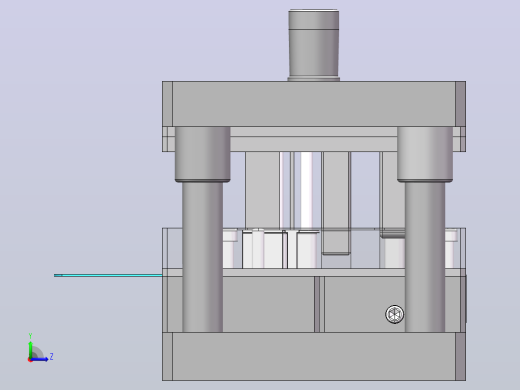
Task: Select the cylindrical shank on top of the die set
Action: click(x=314, y=45)
